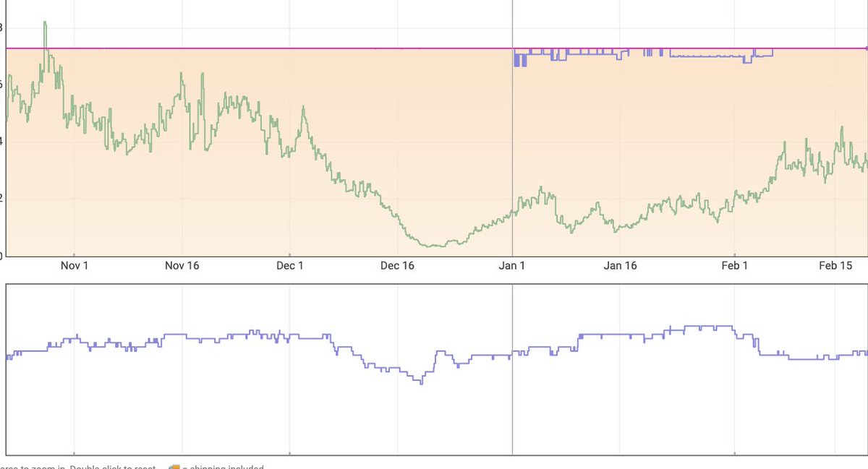Click the green line's highest peak before Nov 1
Image resolution: width=868 pixels, height=469 pixels.
tap(45, 23)
